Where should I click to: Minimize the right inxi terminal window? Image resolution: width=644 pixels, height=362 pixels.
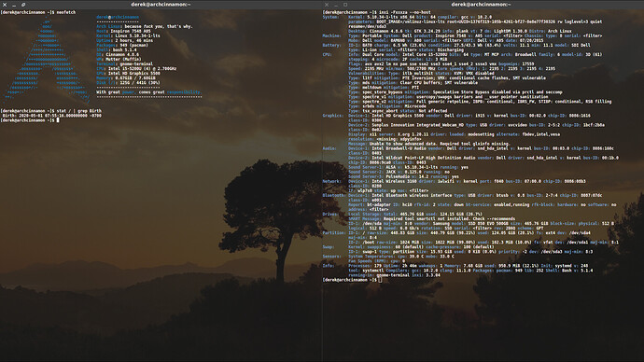tap(336, 5)
